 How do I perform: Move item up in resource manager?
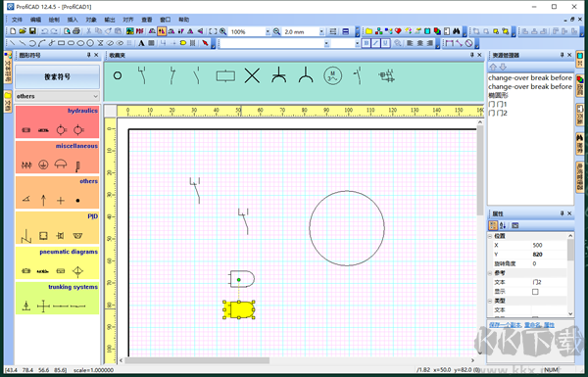(x=493, y=67)
